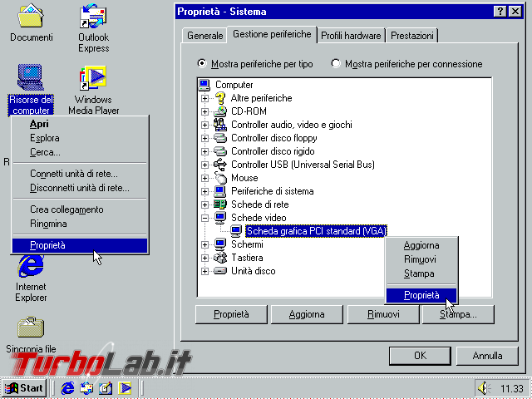This screenshot has width=532, height=399.
Task: Click the Controller disco floppy icon
Action: (219, 138)
